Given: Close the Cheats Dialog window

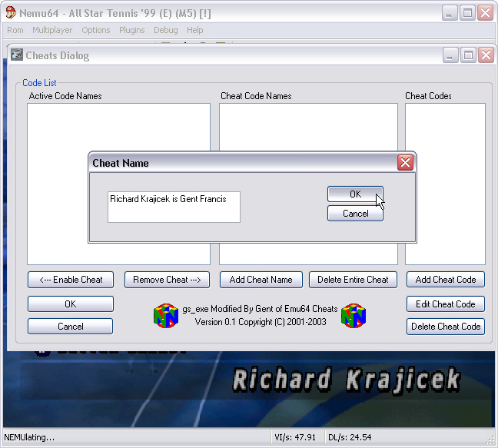Looking at the screenshot, I should 486,55.
